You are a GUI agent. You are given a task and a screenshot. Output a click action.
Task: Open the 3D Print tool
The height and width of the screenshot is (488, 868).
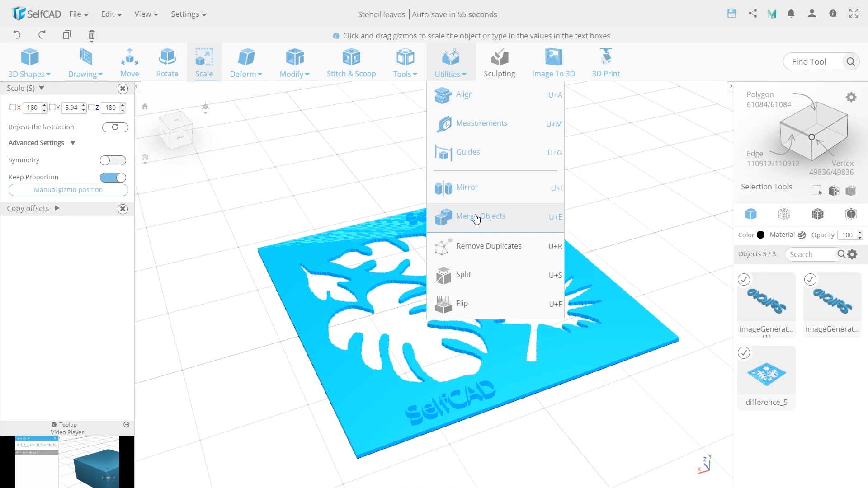[x=606, y=62]
